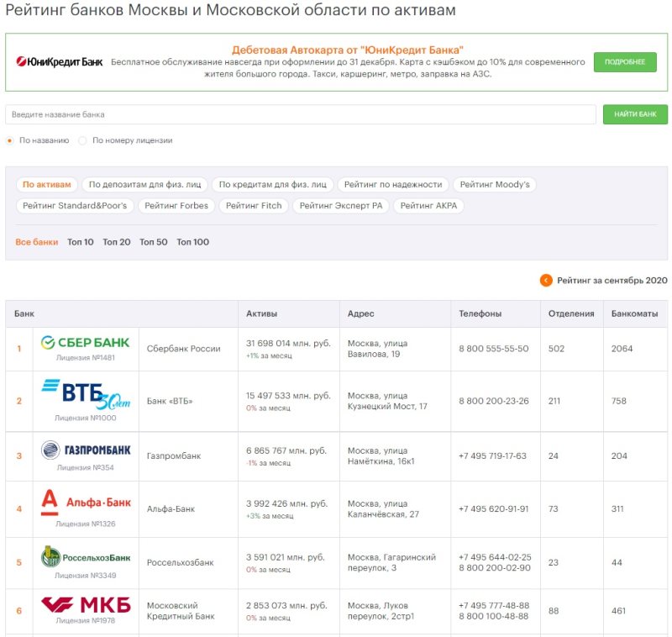This screenshot has height=637, width=672.
Task: Click the VTB assets value 15 497 533
Action: [x=288, y=396]
